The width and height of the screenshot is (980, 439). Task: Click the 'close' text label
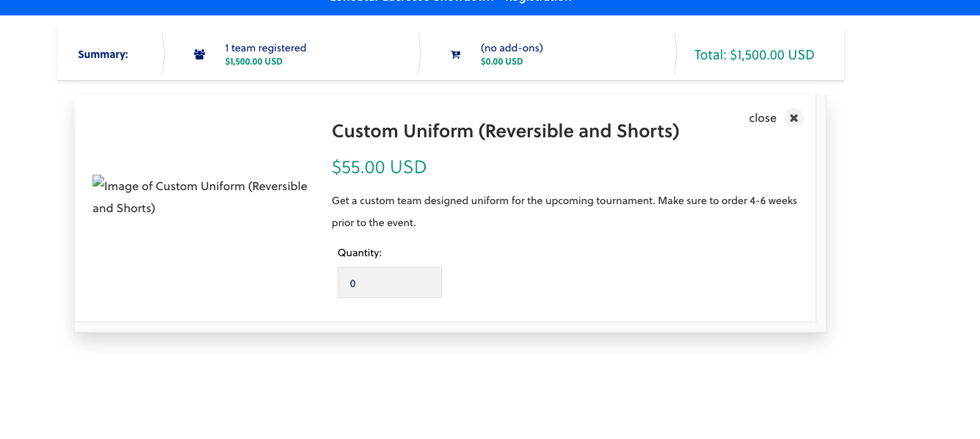(763, 118)
